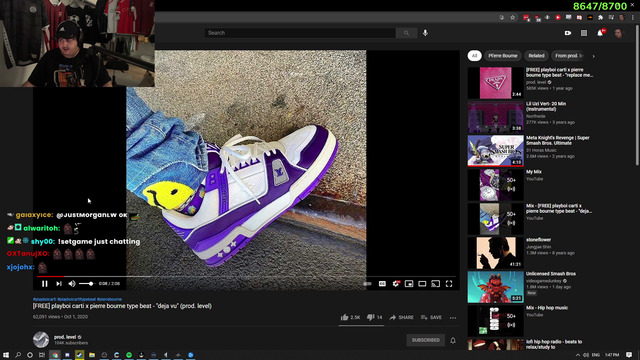Open the prod. level channel name link
Screen dimensions: 640x360
click(x=65, y=337)
